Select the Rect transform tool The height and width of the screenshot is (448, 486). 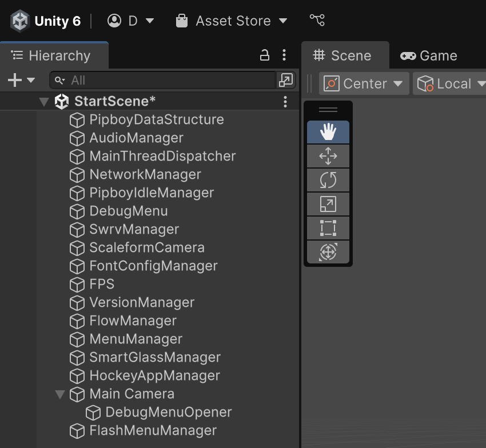(x=328, y=228)
